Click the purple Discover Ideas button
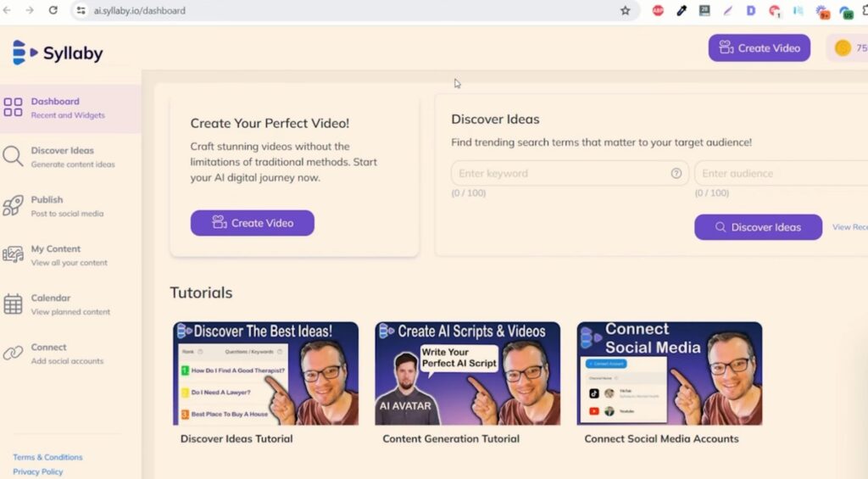This screenshot has height=479, width=868. tap(758, 227)
